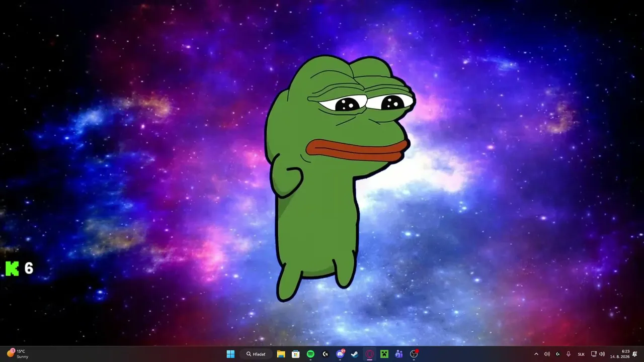644x362 pixels.
Task: Click the volume icon next to the network icon
Action: (602, 354)
